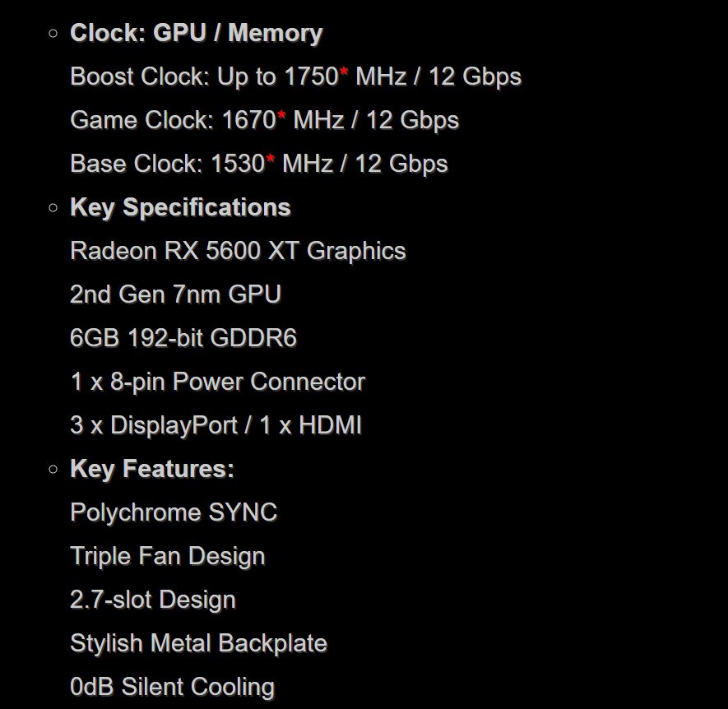The height and width of the screenshot is (709, 728).
Task: Click '1 x 8-pin Power Connector' line
Action: (x=218, y=382)
